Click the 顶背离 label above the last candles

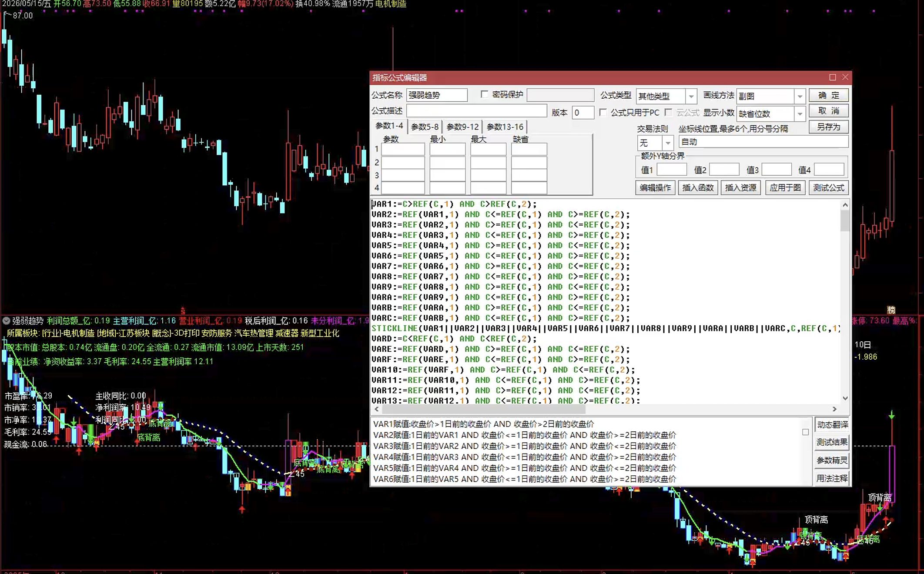point(880,497)
